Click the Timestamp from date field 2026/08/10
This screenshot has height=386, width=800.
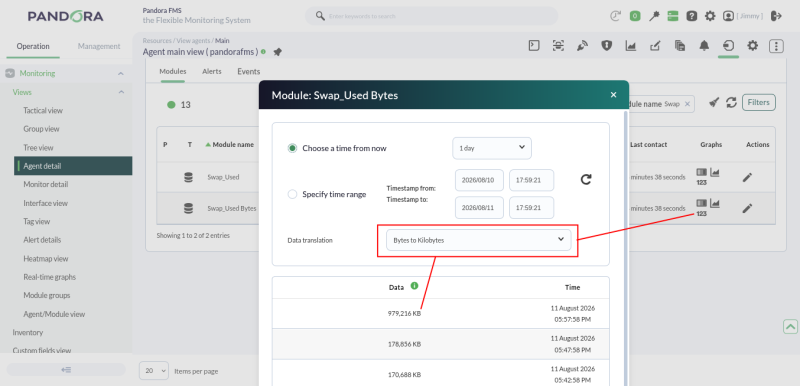(x=479, y=180)
